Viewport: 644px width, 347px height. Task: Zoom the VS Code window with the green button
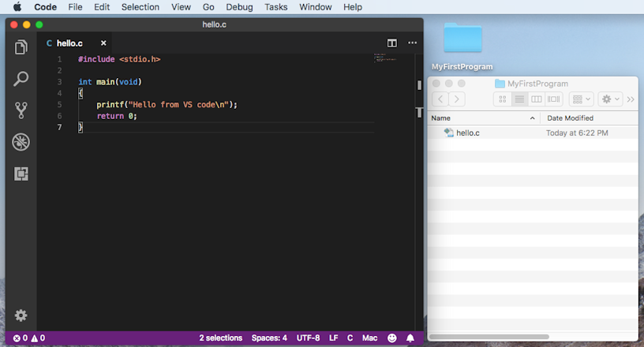point(39,24)
